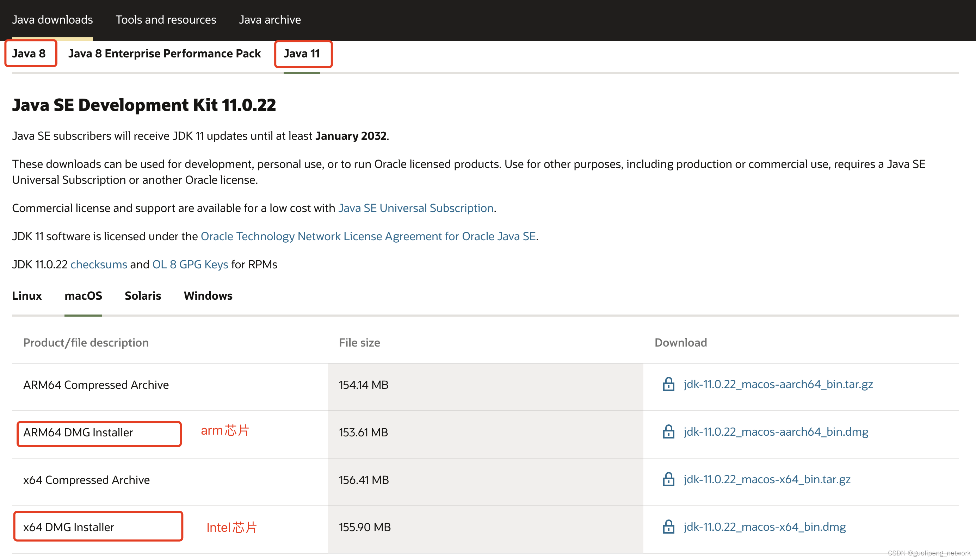
Task: Open the Java archive menu
Action: (270, 20)
